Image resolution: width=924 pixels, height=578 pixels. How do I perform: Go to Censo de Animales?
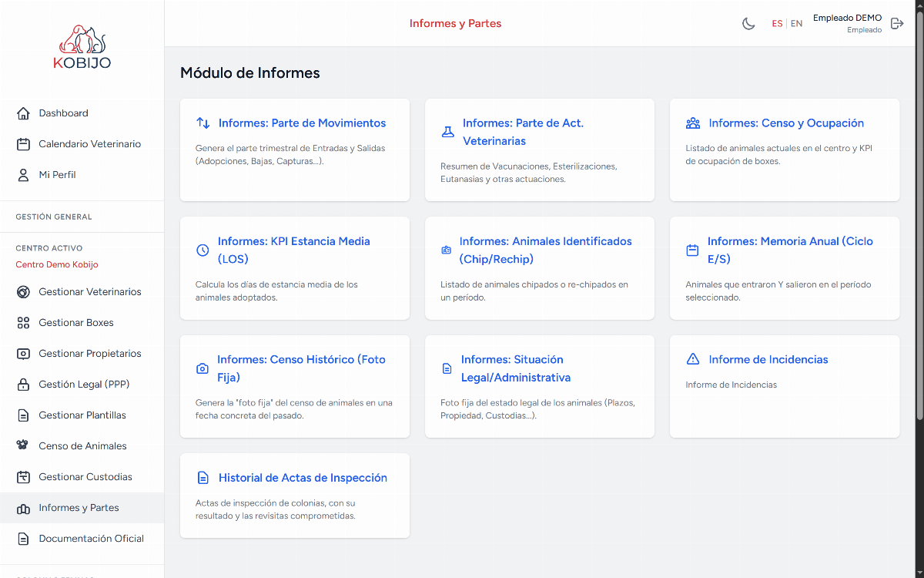82,446
